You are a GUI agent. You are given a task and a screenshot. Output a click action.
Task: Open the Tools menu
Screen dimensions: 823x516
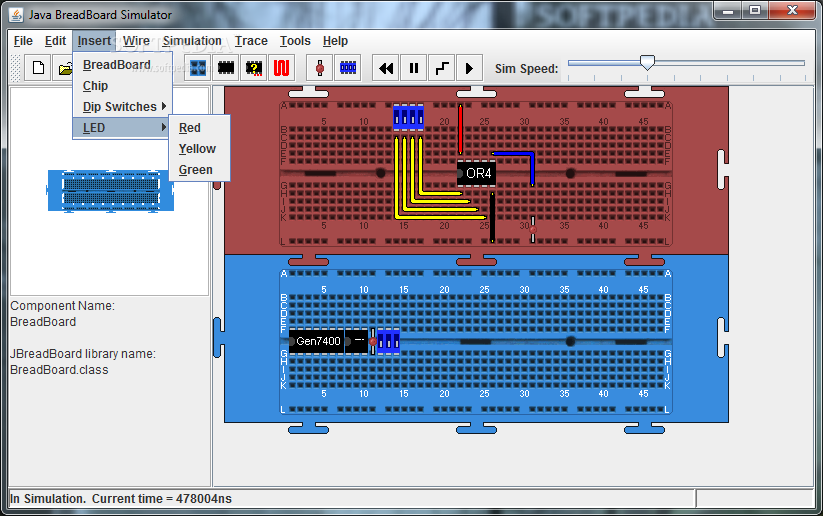click(x=295, y=41)
